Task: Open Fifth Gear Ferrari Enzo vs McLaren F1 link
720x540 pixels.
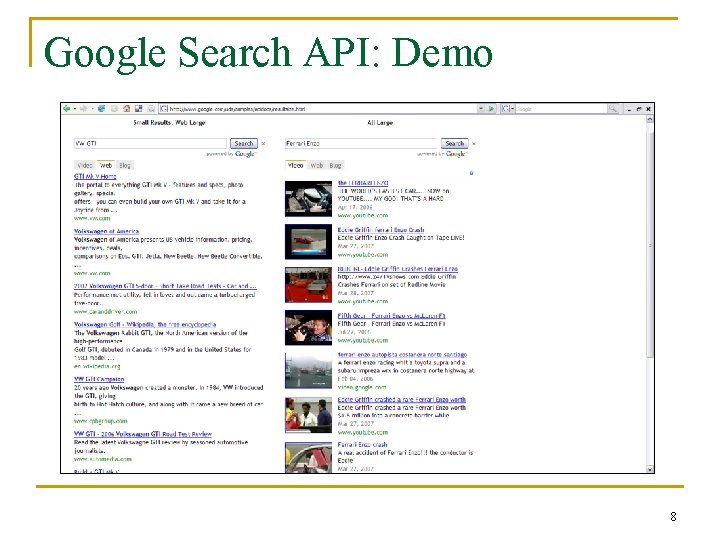Action: point(391,316)
